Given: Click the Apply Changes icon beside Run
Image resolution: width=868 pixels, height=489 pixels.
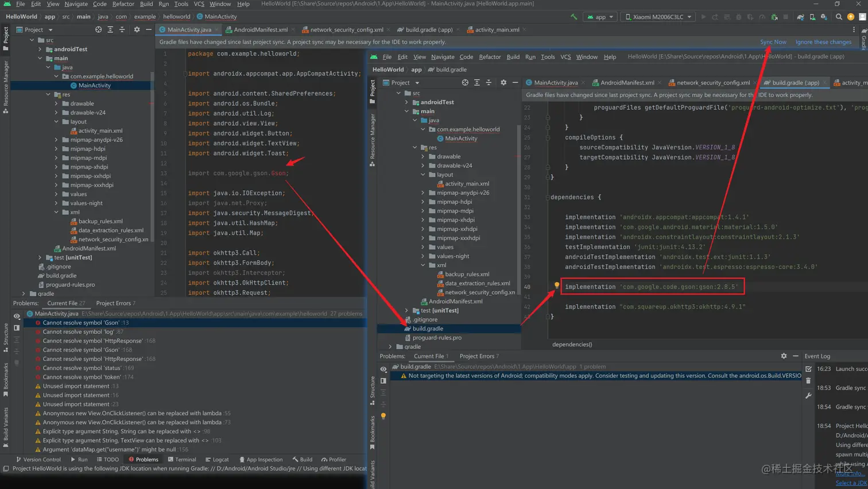Looking at the screenshot, I should (x=715, y=17).
